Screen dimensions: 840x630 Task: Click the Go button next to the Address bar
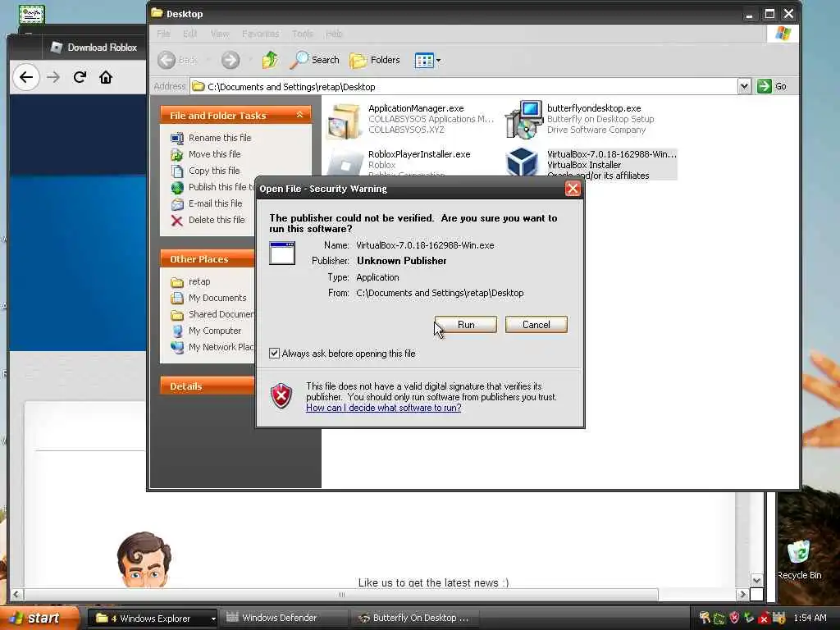[771, 86]
